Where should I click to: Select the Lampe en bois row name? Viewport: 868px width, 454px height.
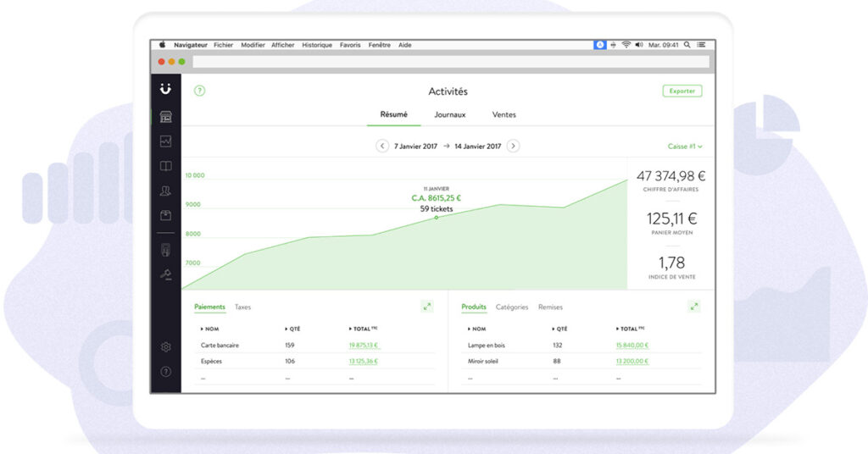(x=487, y=345)
